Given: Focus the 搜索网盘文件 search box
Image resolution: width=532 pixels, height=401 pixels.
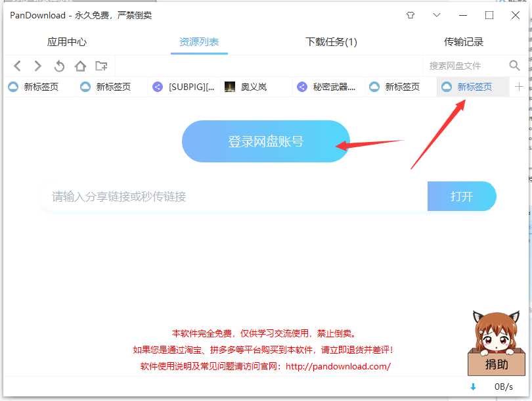Looking at the screenshot, I should click(466, 66).
